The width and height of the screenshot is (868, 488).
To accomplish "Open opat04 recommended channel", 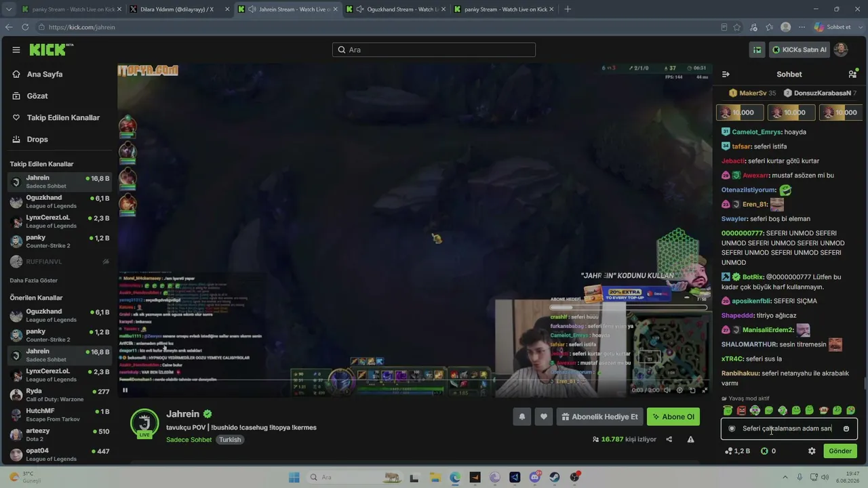I will [60, 454].
